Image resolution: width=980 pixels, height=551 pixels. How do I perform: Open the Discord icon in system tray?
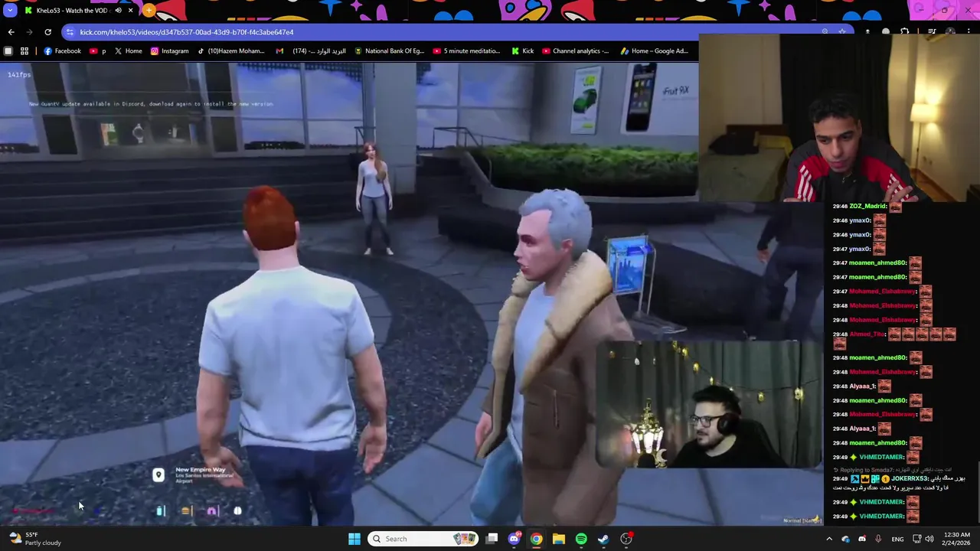point(862,539)
